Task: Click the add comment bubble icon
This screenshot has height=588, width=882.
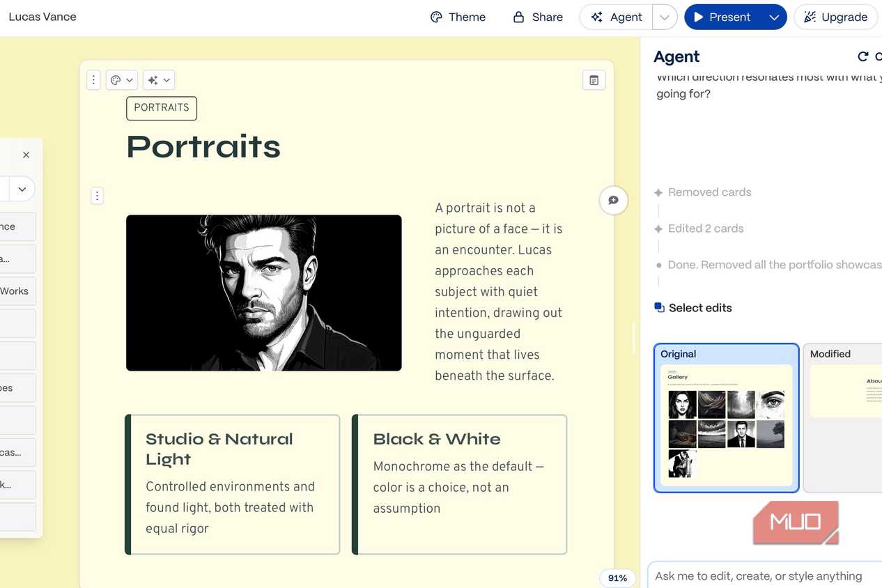Action: coord(613,200)
